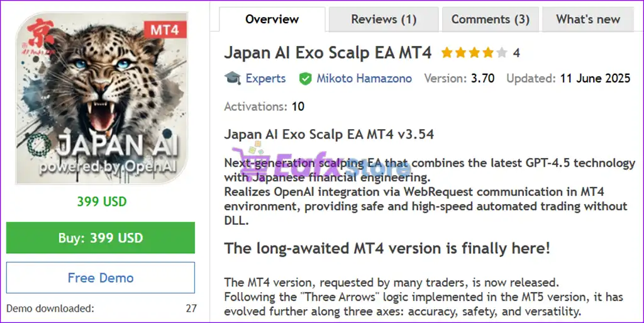Click the Eafxstore shopping cart watermark icon
The image size is (644, 323).
(x=252, y=161)
